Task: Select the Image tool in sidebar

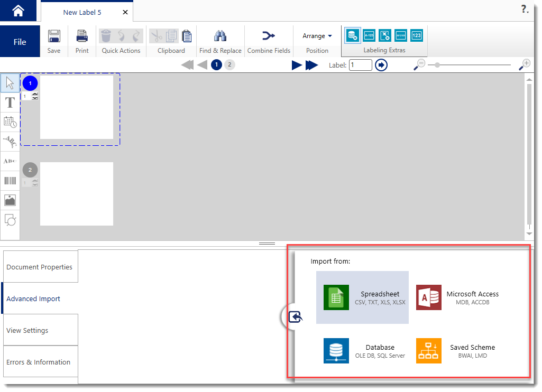Action: coord(10,200)
